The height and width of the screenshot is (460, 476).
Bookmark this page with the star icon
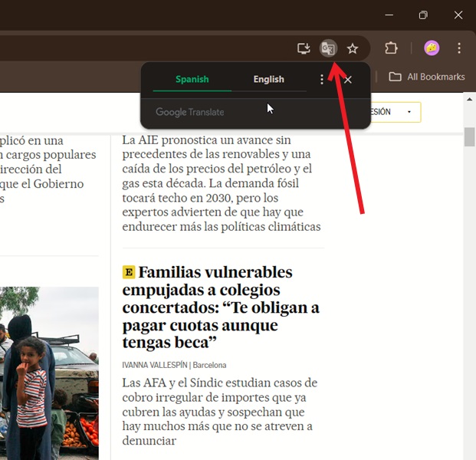(353, 48)
